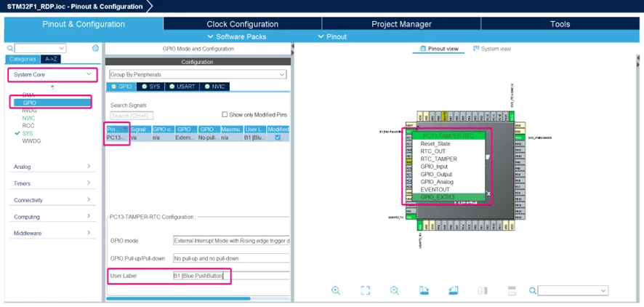Click the Search Signals input field
The width and height of the screenshot is (644, 307).
(132, 116)
